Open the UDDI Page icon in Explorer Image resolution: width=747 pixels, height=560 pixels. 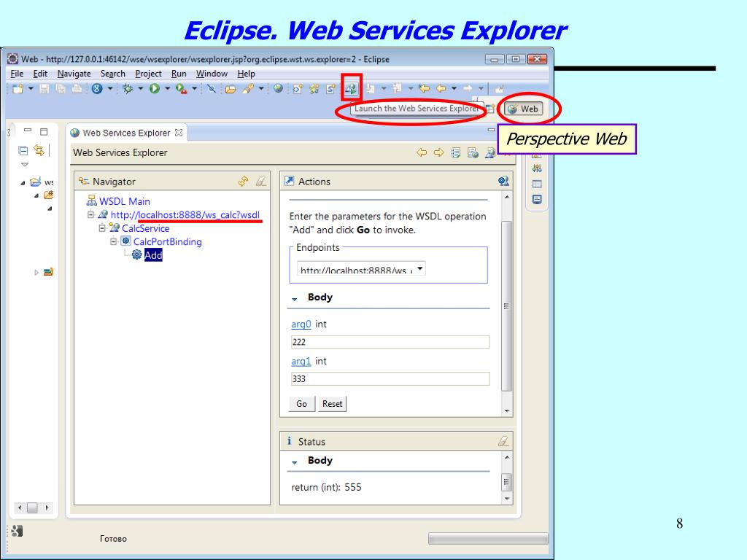coord(456,153)
